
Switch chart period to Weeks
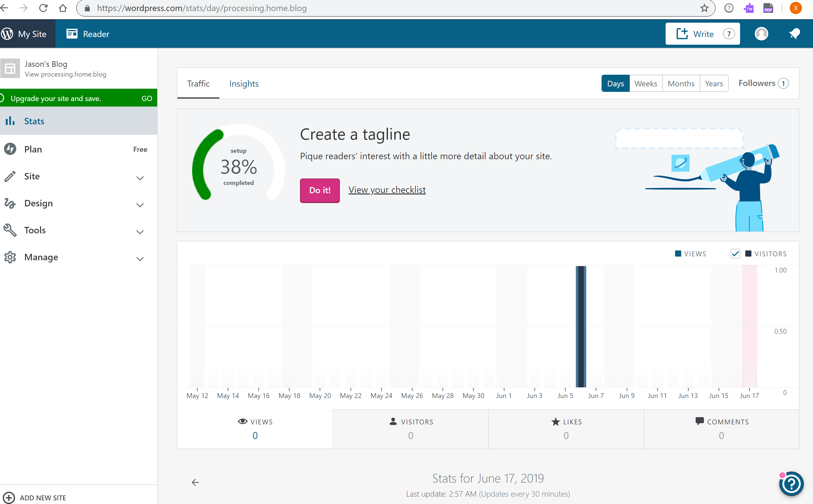click(x=646, y=84)
